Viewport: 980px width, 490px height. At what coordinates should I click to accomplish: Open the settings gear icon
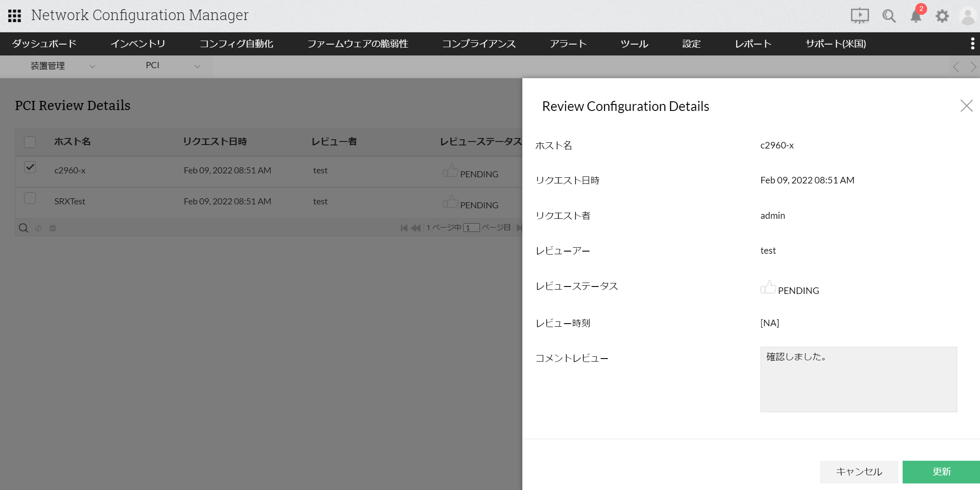click(x=942, y=16)
